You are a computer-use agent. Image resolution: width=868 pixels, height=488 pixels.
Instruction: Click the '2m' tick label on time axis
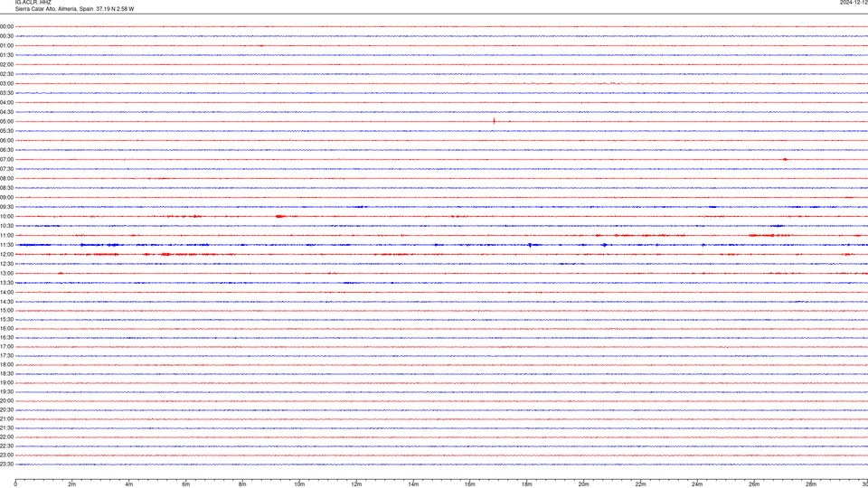click(72, 484)
